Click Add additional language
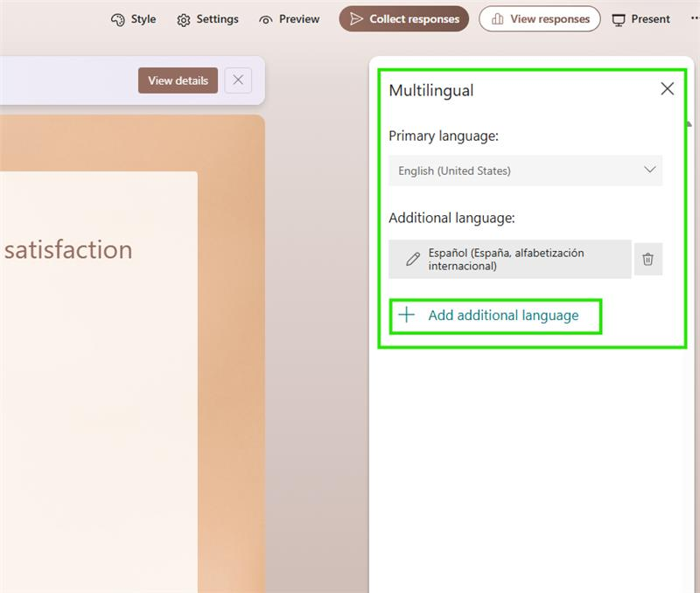This screenshot has height=593, width=700. [x=496, y=317]
